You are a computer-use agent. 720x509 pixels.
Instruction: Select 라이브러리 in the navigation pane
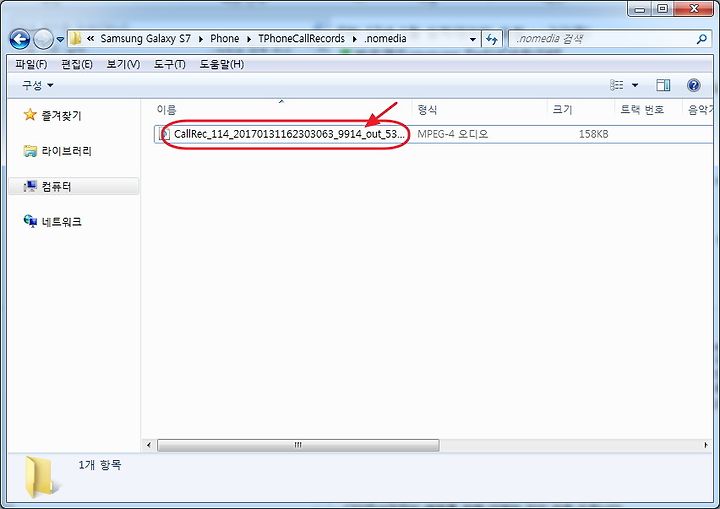point(67,151)
